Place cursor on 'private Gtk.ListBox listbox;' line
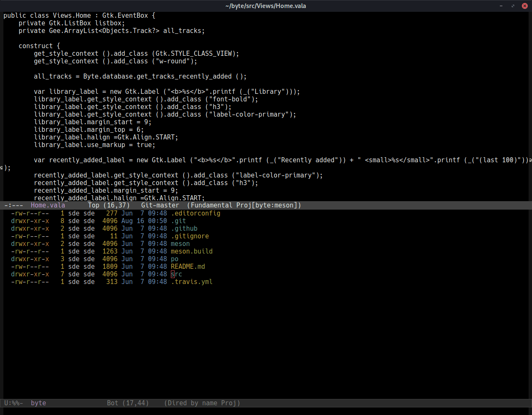Image resolution: width=532 pixels, height=415 pixels. (72, 23)
